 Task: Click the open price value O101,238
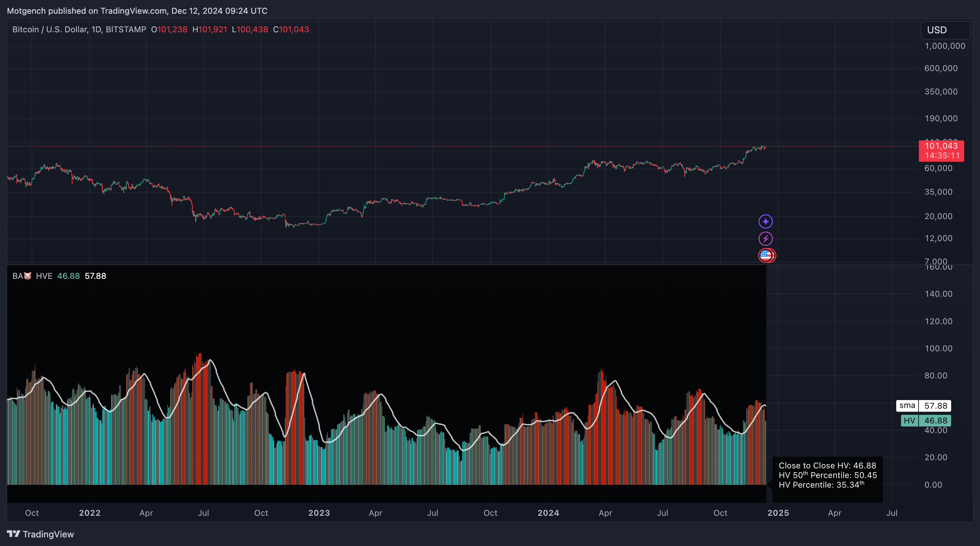pyautogui.click(x=169, y=30)
